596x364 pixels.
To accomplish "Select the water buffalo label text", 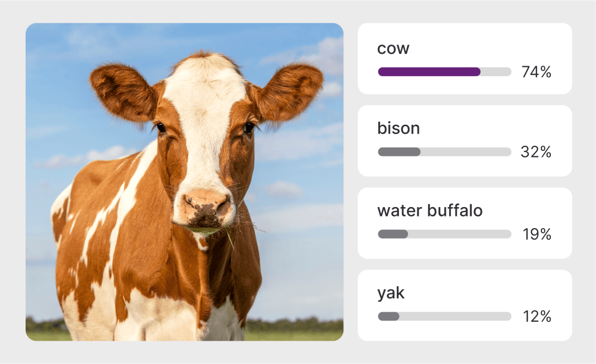I will point(430,211).
